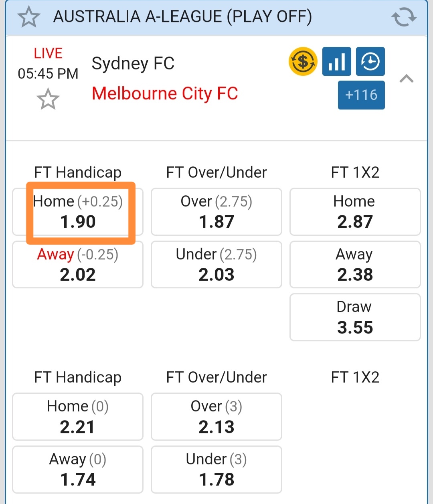Choose Under (2.75) at 2.03
This screenshot has width=433, height=504.
(216, 265)
